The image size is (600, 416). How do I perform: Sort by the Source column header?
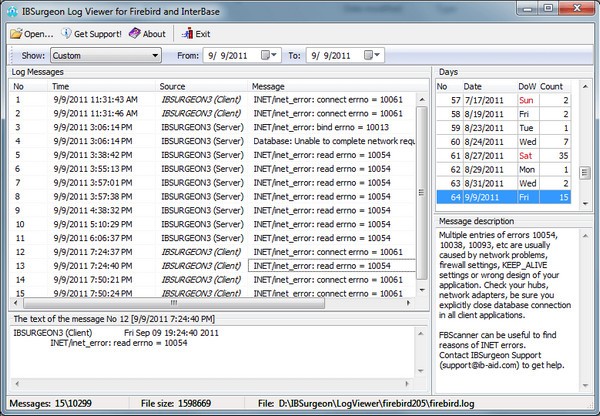point(200,87)
